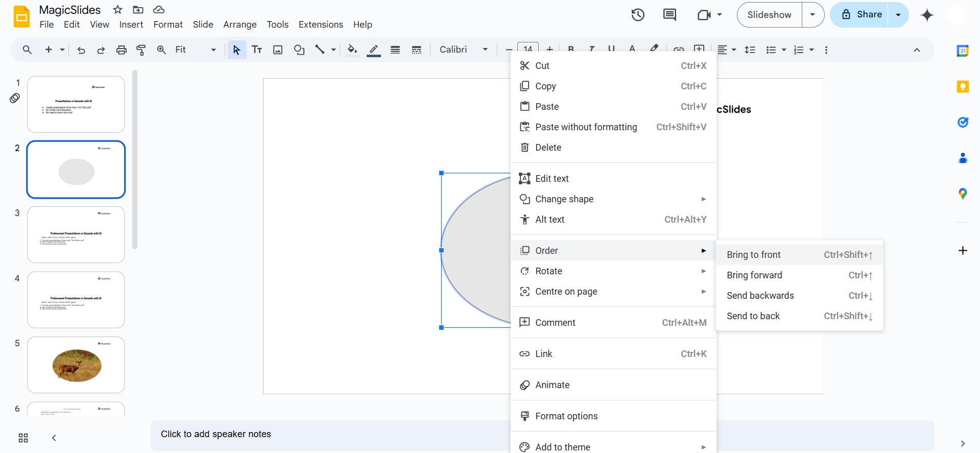This screenshot has width=980, height=453.
Task: Open the Extensions menu
Action: coord(321,25)
